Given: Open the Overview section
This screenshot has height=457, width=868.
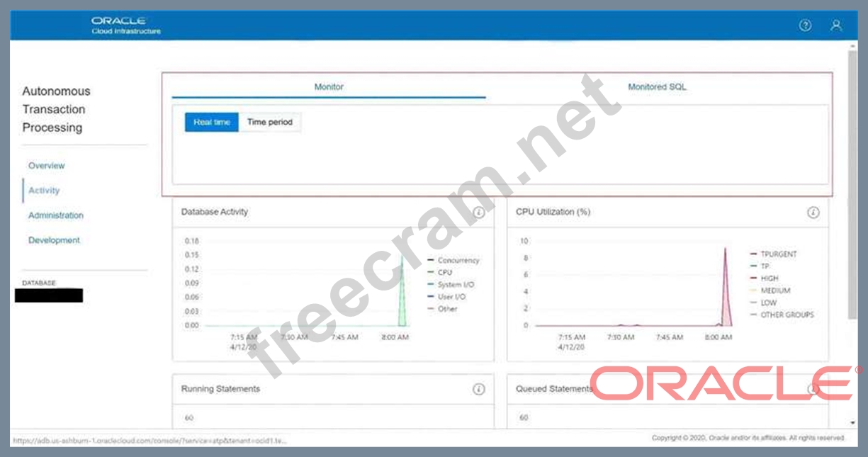Looking at the screenshot, I should [x=47, y=166].
